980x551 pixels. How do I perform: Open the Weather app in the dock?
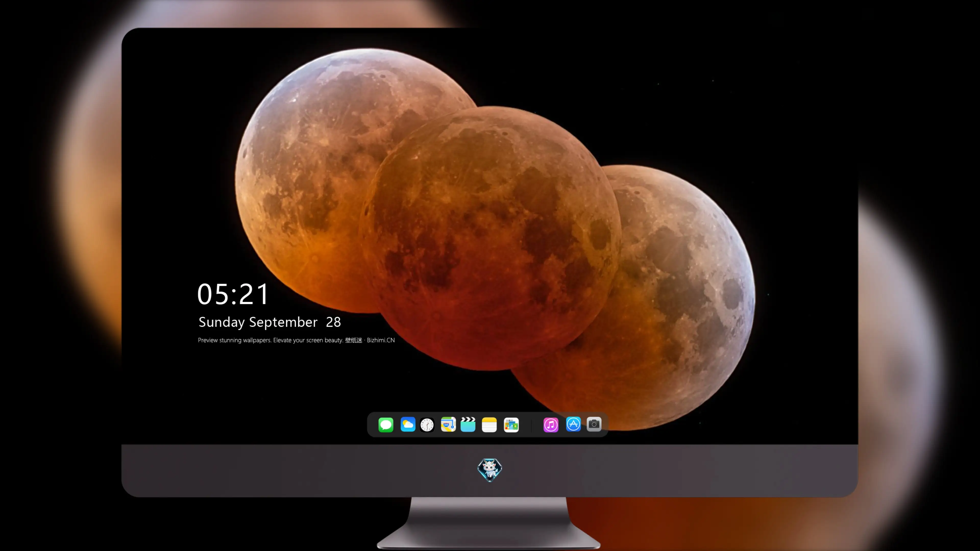[408, 424]
